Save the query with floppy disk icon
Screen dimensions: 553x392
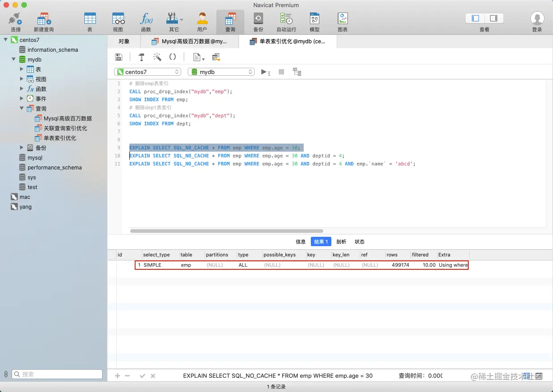pos(119,57)
